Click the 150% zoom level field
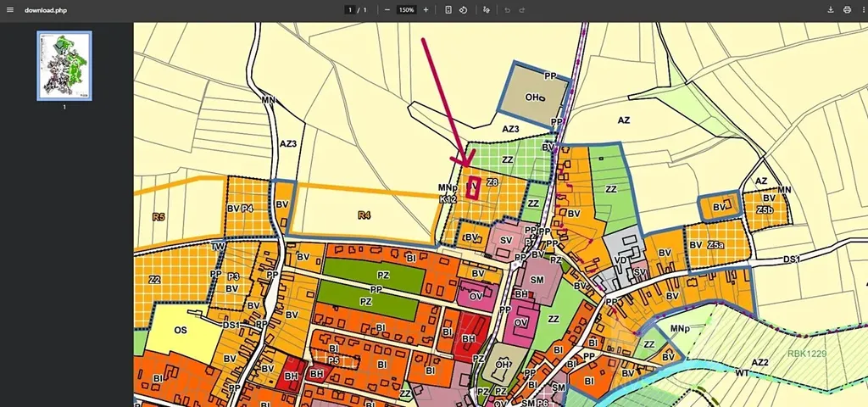This screenshot has height=407, width=868. 406,10
